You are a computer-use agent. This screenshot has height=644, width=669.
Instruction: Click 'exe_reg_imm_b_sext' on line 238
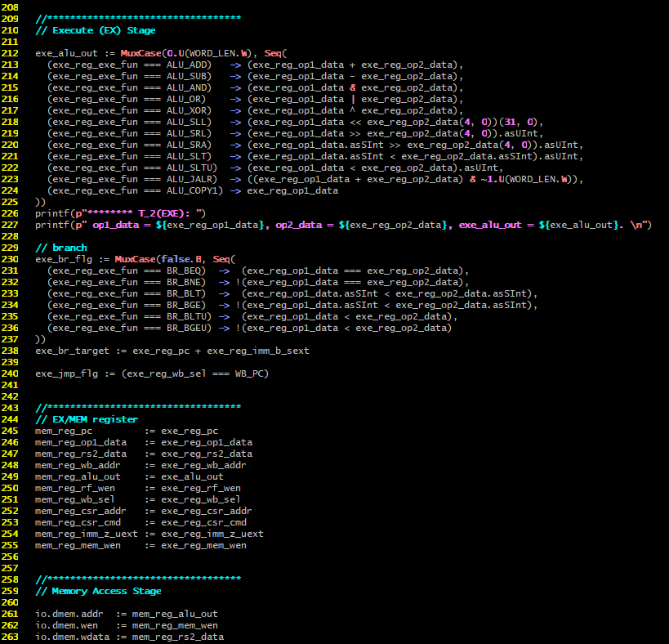[258, 351]
